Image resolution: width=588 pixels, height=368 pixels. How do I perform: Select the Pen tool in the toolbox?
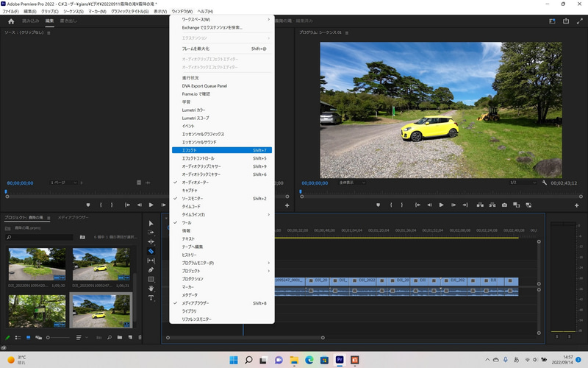(x=151, y=270)
